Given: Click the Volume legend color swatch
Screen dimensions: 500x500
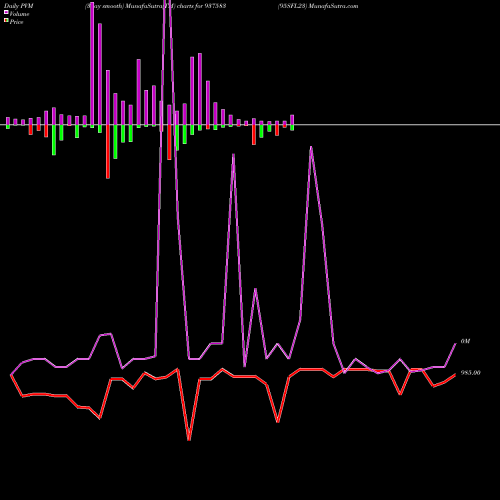Looking at the screenshot, I should [x=6, y=12].
